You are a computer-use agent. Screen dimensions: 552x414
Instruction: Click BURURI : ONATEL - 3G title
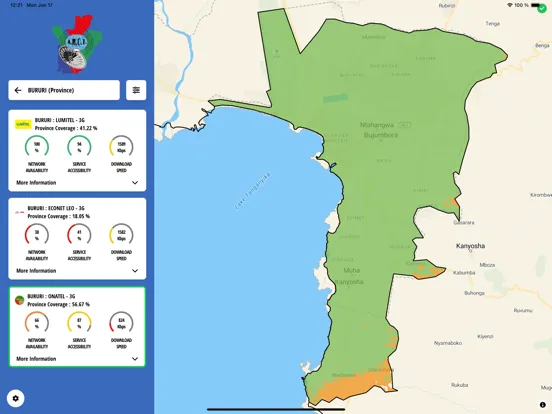pos(51,296)
